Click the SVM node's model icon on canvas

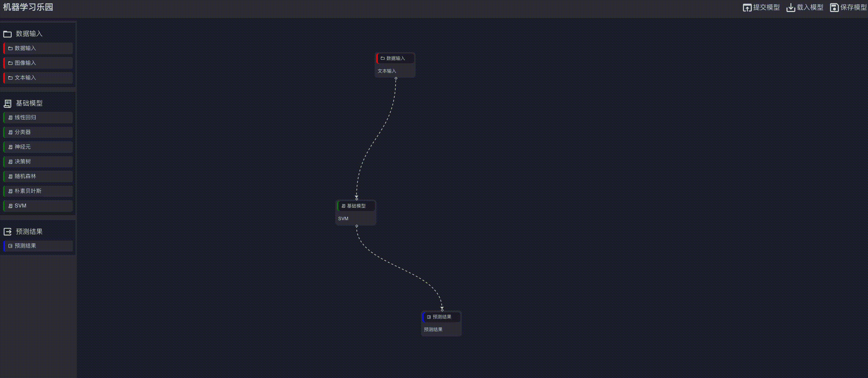pos(343,206)
